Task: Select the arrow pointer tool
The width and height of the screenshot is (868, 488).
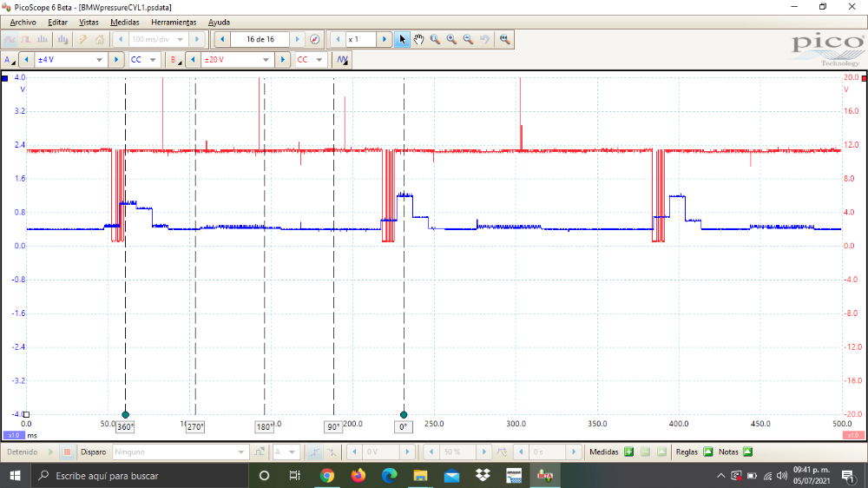Action: 402,39
